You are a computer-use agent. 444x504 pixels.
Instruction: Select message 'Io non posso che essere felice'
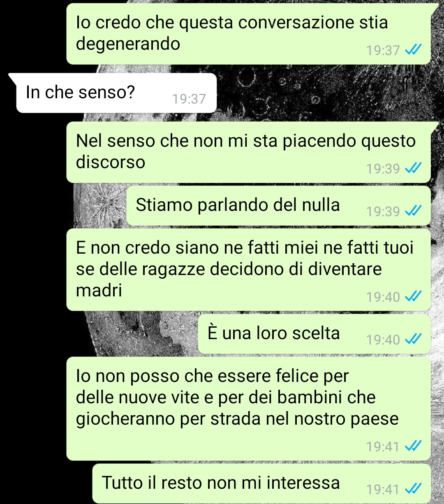248,409
